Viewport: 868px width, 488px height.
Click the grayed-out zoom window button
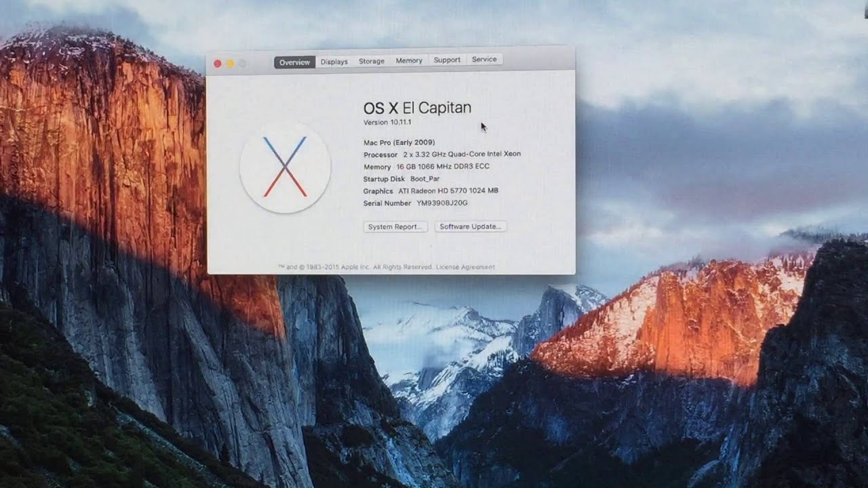coord(242,64)
